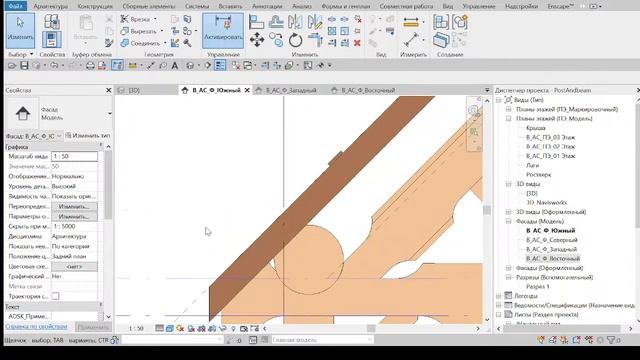The image size is (640, 360).
Task: Close the Свойства palette
Action: pos(109,90)
